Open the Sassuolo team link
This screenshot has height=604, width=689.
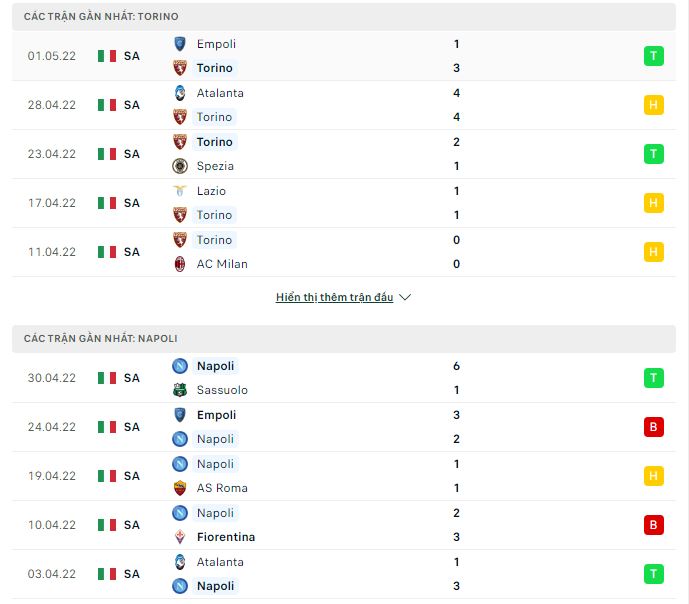(222, 390)
